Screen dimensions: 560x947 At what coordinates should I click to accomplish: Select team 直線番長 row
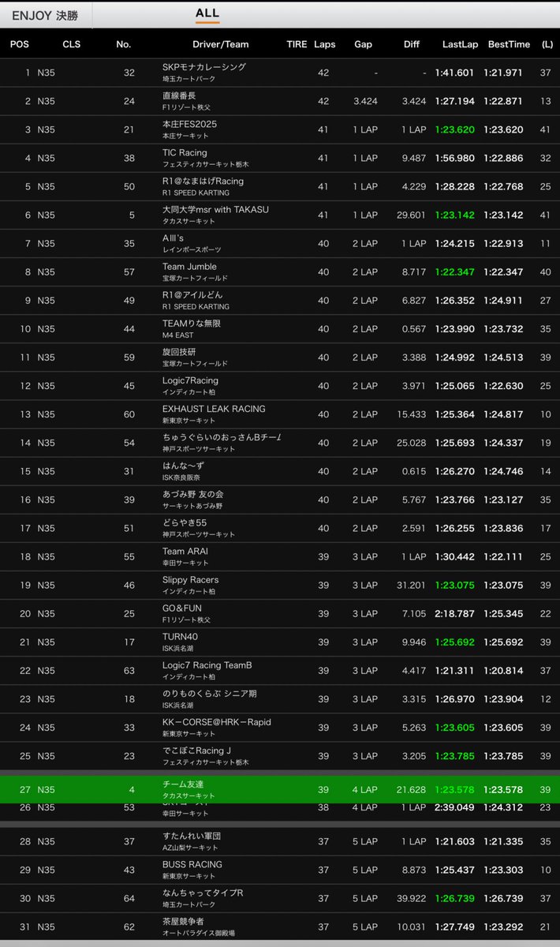click(280, 101)
